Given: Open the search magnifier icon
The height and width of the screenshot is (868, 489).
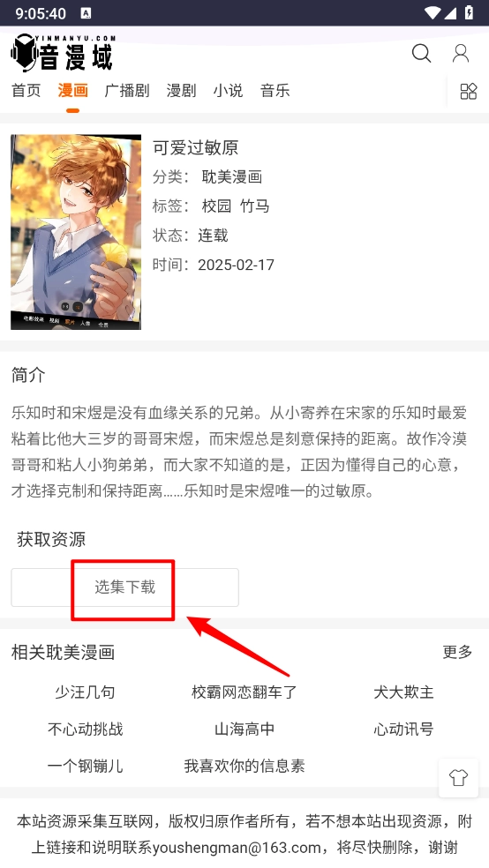Looking at the screenshot, I should click(x=421, y=54).
